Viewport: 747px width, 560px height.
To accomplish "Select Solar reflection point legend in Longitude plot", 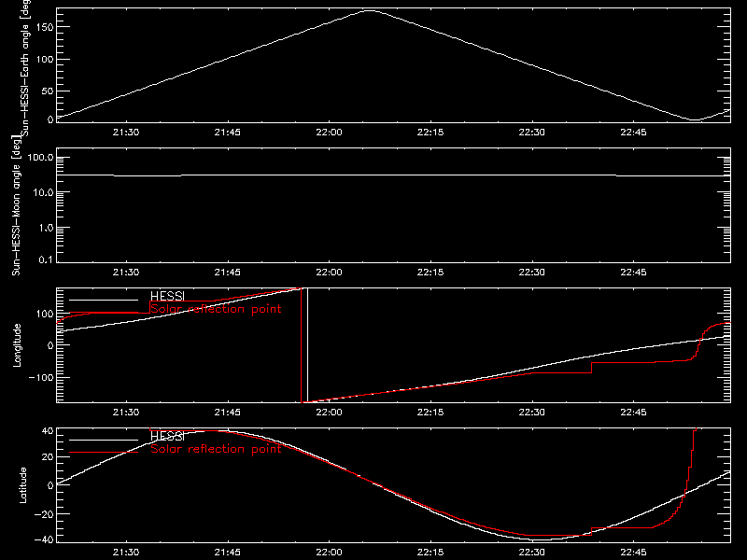I will click(x=216, y=309).
